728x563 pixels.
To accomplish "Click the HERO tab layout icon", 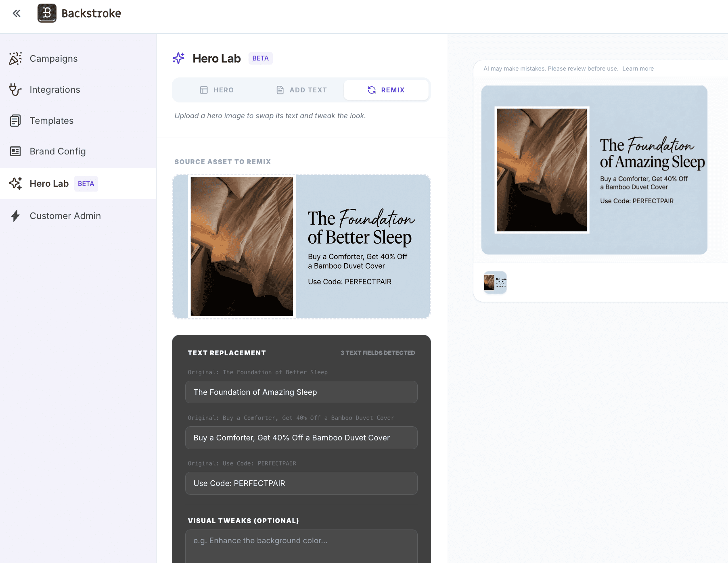I will tap(204, 90).
